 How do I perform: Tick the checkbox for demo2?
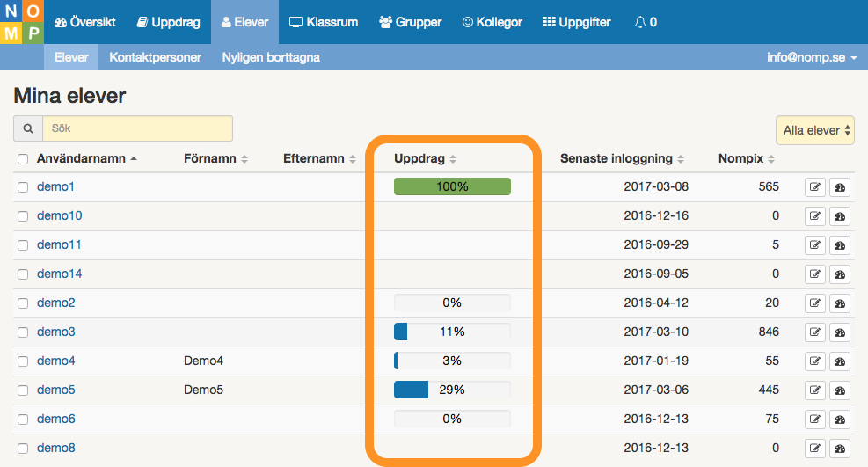23,303
